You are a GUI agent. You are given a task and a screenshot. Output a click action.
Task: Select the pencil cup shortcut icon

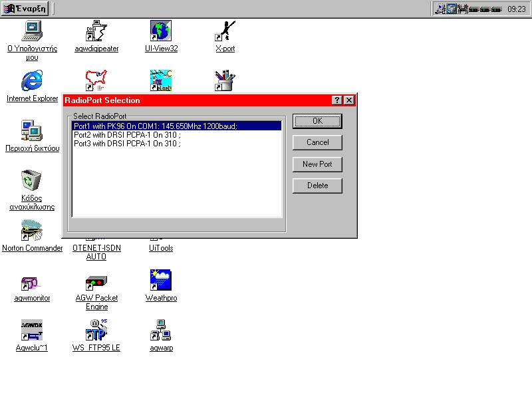click(225, 80)
